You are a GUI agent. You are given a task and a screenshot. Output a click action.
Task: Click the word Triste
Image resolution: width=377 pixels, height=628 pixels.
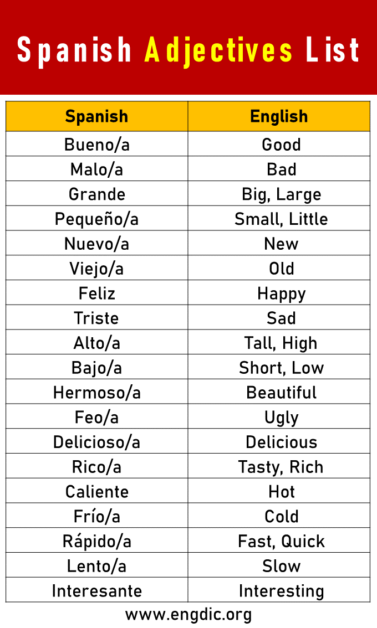click(97, 318)
